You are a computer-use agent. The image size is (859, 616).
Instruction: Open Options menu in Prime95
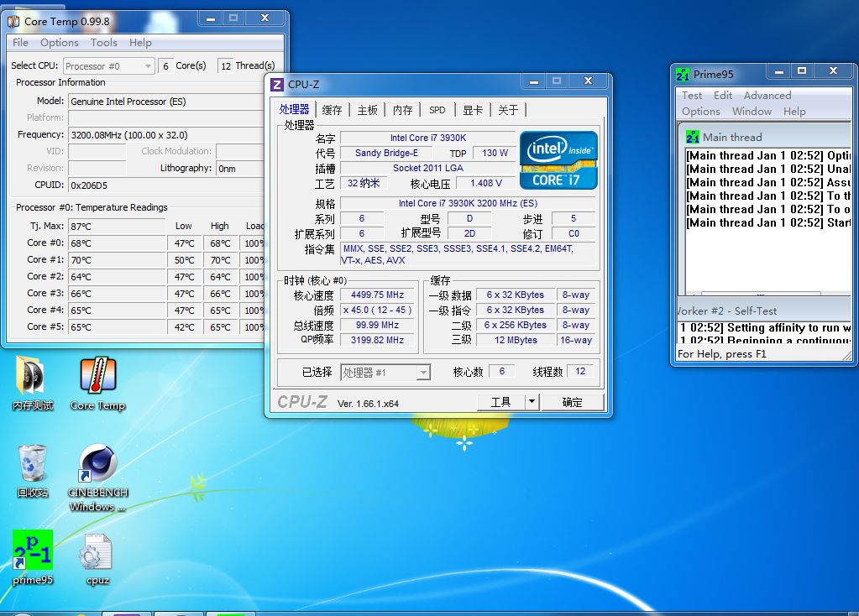coord(700,111)
